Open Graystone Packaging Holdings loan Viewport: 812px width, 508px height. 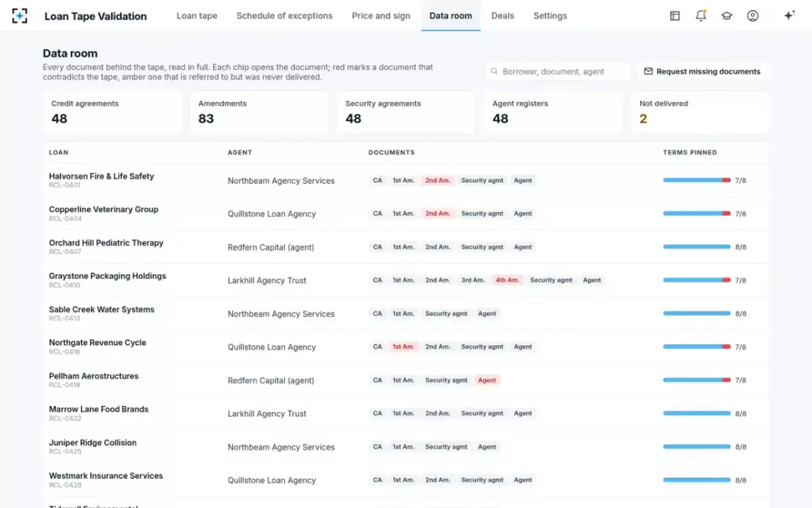[108, 276]
